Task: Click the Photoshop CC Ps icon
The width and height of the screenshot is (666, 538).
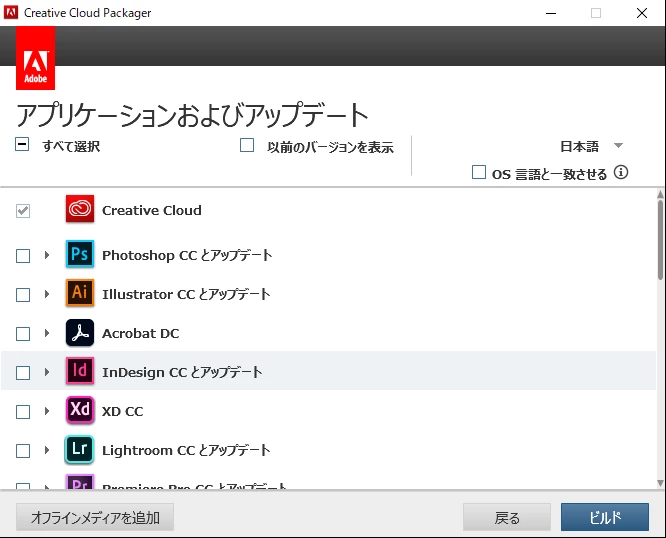Action: (80, 254)
